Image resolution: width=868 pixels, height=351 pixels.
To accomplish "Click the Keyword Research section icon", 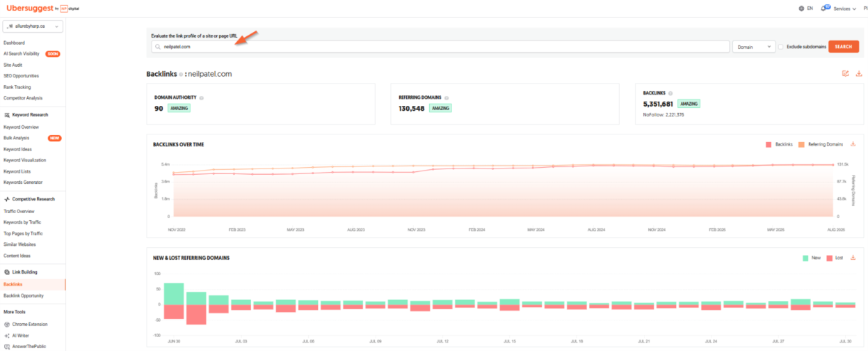I will pos(6,115).
